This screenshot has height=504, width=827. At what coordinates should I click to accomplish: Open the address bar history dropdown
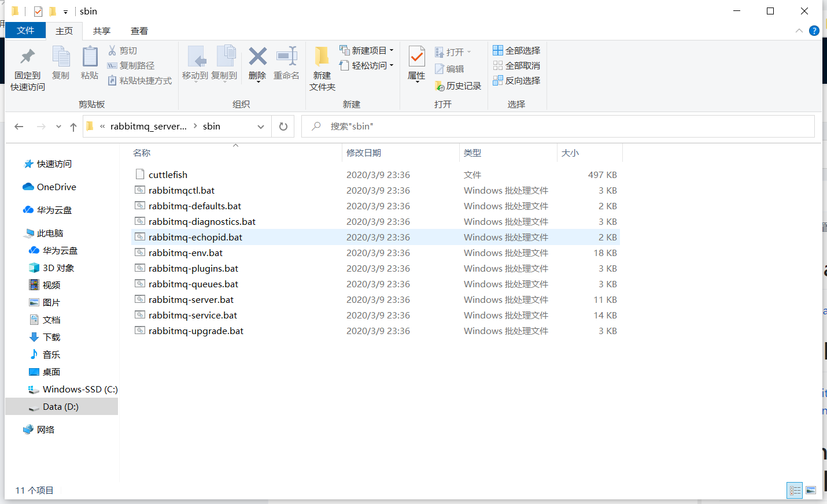(261, 127)
